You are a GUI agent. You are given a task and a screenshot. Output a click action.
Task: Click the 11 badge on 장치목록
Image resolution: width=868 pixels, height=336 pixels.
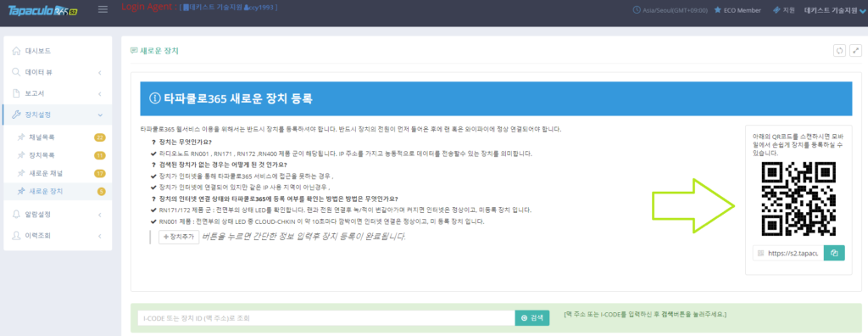pos(100,156)
